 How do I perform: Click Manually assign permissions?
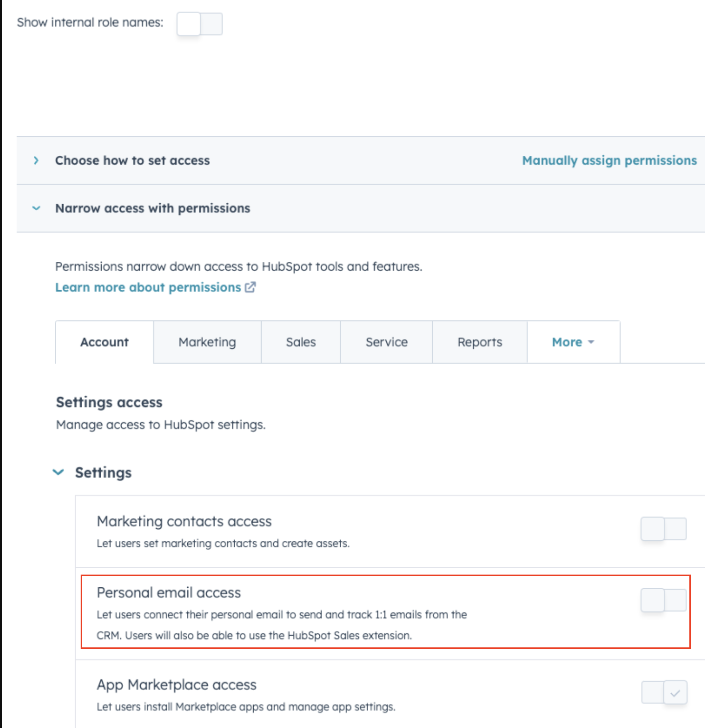point(609,160)
